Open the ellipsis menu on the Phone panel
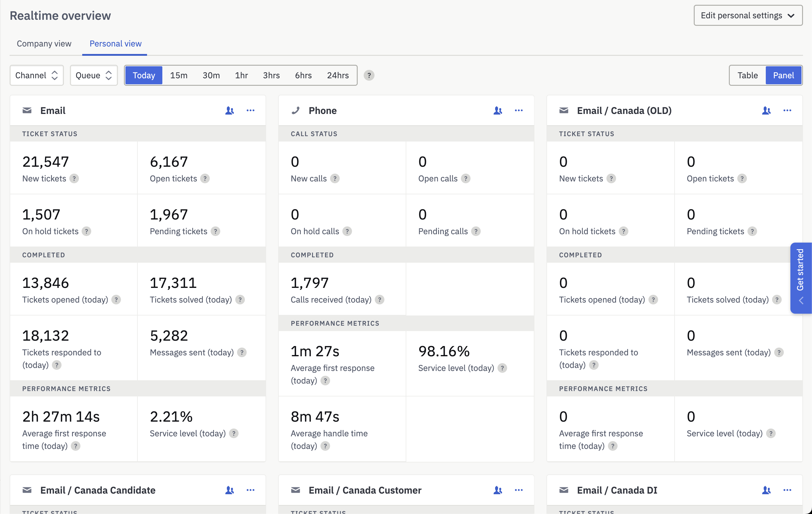812x514 pixels. click(x=519, y=110)
